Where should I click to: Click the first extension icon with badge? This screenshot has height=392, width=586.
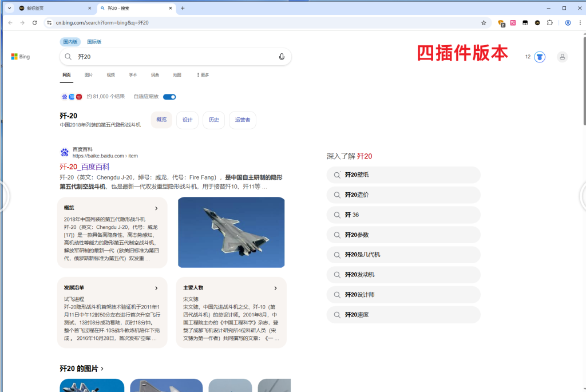pos(501,23)
